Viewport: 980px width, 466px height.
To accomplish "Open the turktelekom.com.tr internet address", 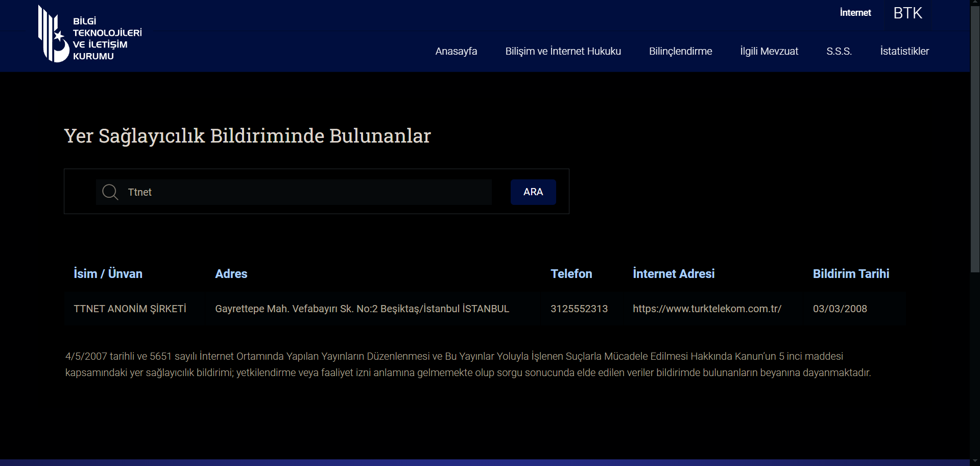I will (707, 309).
